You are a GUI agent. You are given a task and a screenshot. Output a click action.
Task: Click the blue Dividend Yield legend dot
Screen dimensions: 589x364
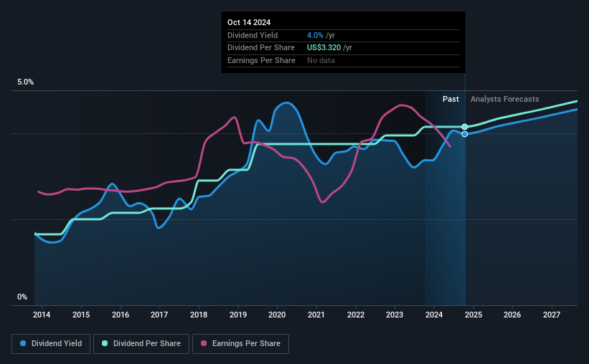click(23, 343)
